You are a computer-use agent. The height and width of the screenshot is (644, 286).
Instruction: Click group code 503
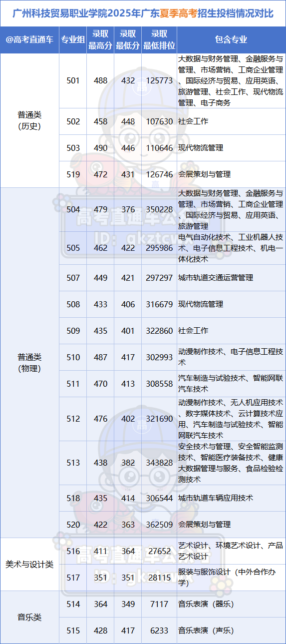73,148
